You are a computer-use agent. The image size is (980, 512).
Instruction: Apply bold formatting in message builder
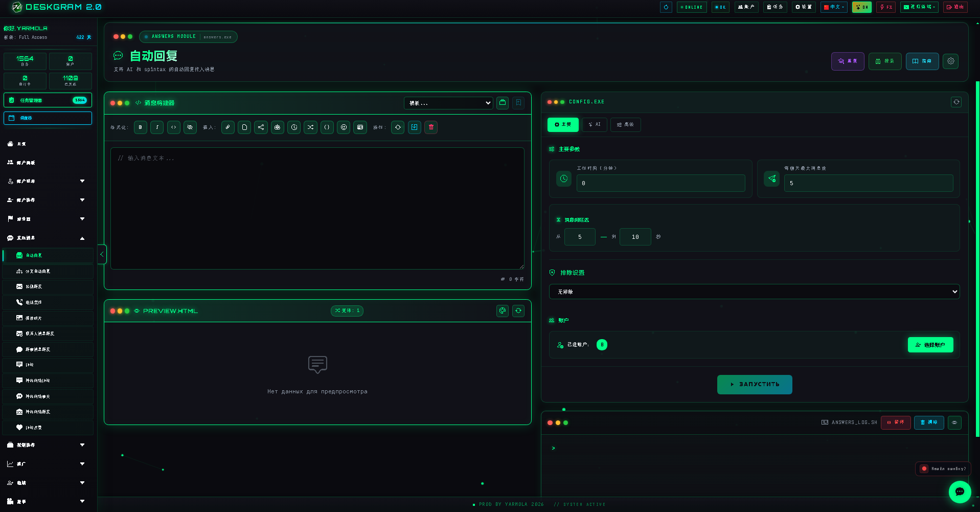141,127
